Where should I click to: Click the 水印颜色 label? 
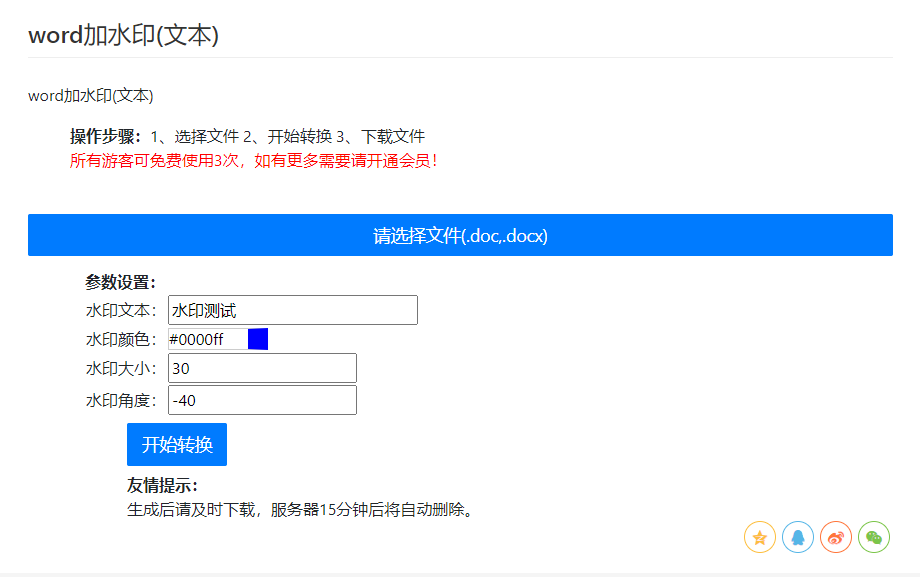(121, 340)
